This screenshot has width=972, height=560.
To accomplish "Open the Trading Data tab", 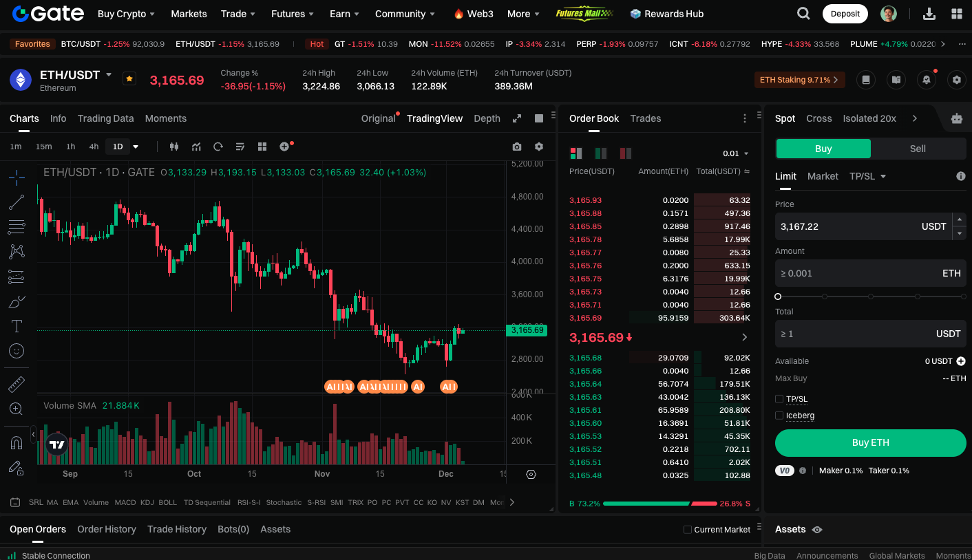I will pyautogui.click(x=106, y=118).
